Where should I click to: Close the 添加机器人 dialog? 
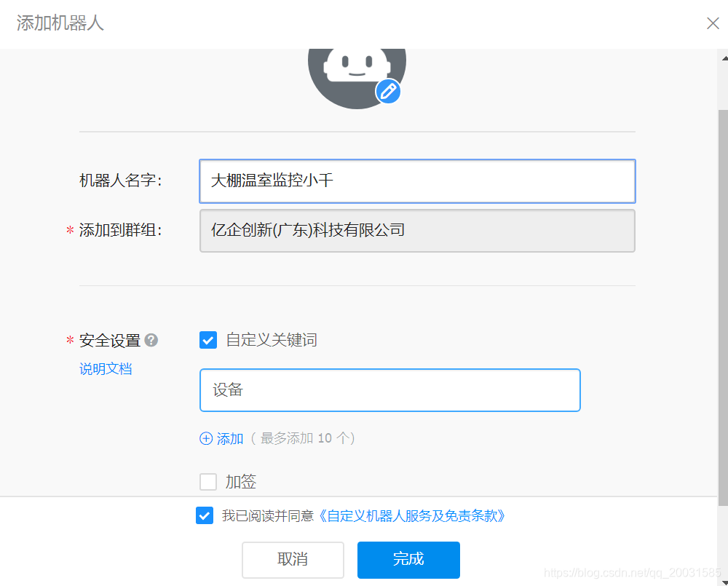(713, 23)
